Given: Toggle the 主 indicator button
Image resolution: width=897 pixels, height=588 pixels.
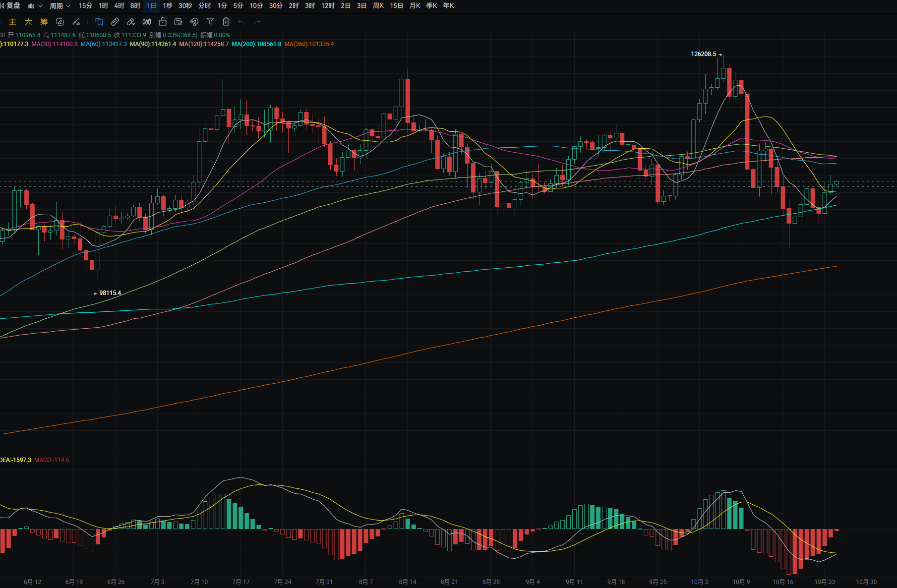Looking at the screenshot, I should (x=13, y=22).
